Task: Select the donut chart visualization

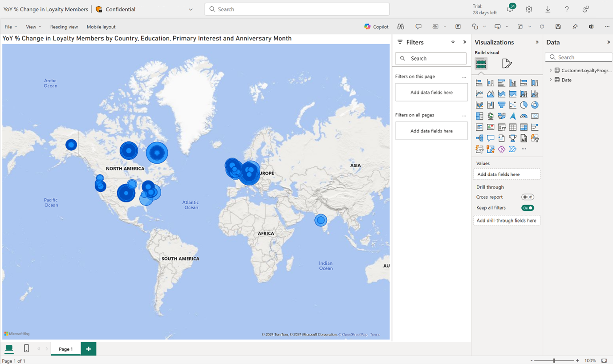Action: (535, 105)
